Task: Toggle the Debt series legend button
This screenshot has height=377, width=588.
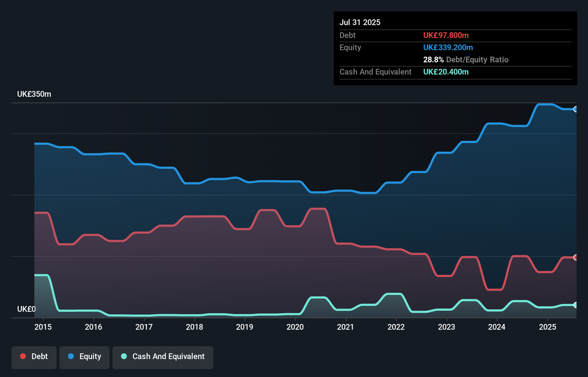Action: click(34, 357)
